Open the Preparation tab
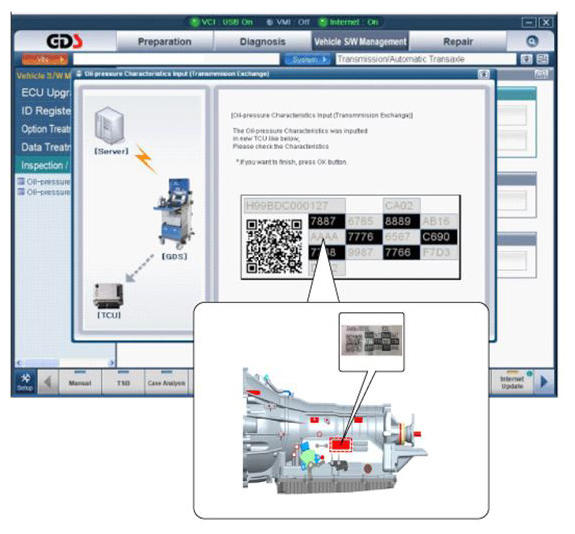575x534 pixels. (x=164, y=41)
